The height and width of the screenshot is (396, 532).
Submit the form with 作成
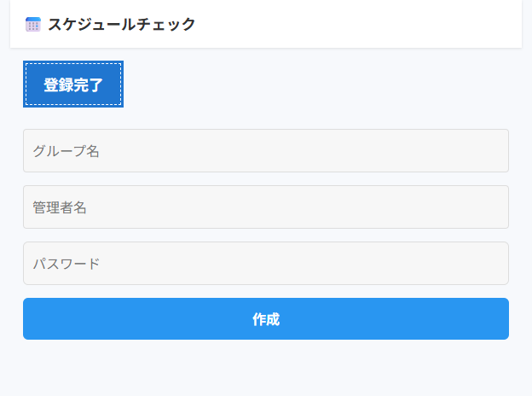[x=265, y=319]
